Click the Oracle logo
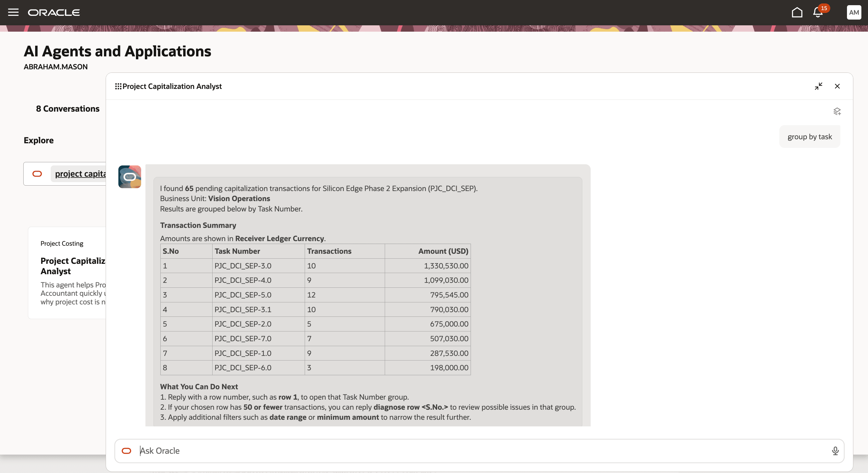 point(54,12)
